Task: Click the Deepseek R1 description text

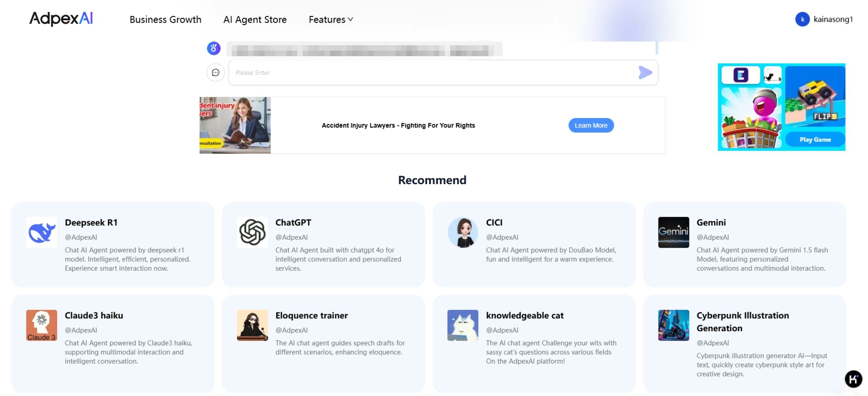Action: [128, 259]
